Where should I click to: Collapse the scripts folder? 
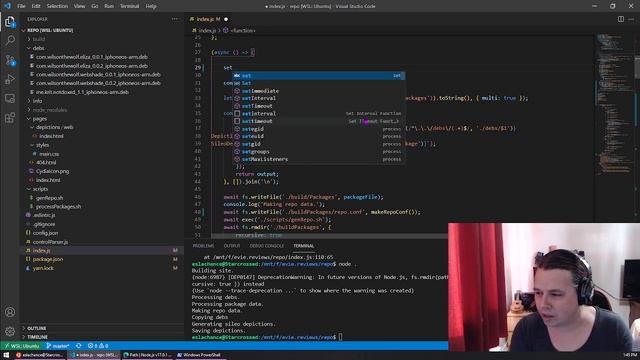[40, 189]
